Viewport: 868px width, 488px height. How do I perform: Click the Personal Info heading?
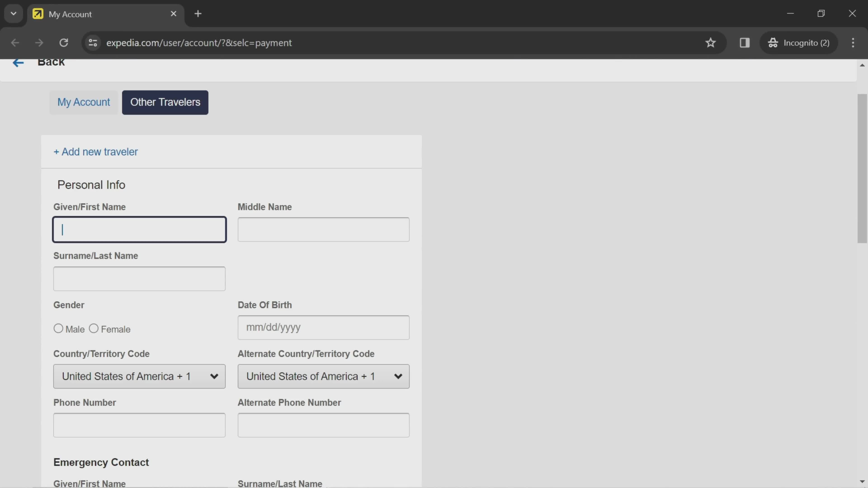click(91, 185)
